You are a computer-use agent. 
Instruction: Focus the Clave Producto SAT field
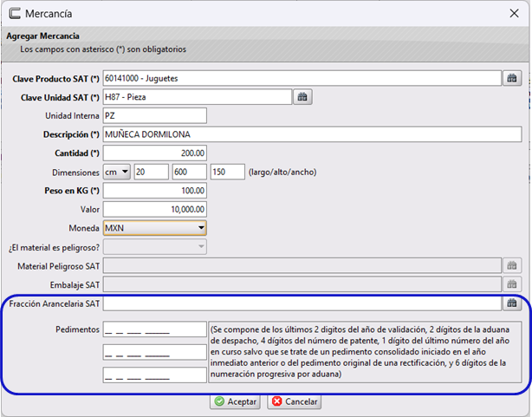click(302, 78)
